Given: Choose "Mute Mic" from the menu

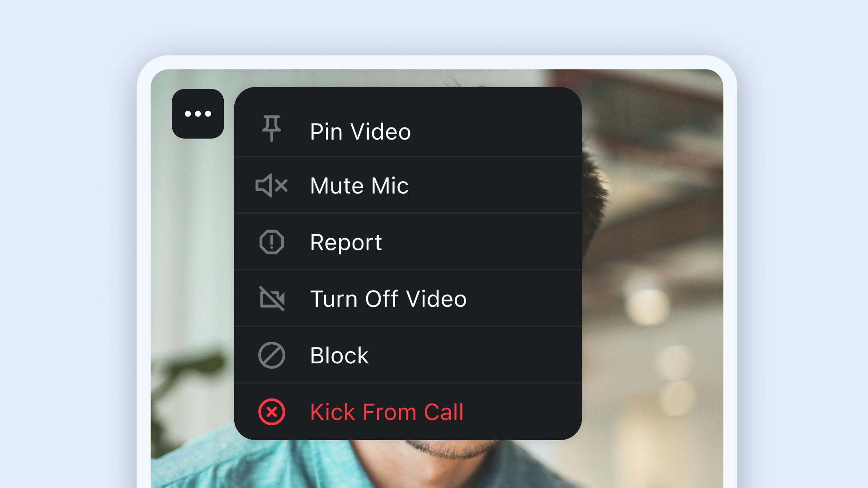Looking at the screenshot, I should point(359,186).
